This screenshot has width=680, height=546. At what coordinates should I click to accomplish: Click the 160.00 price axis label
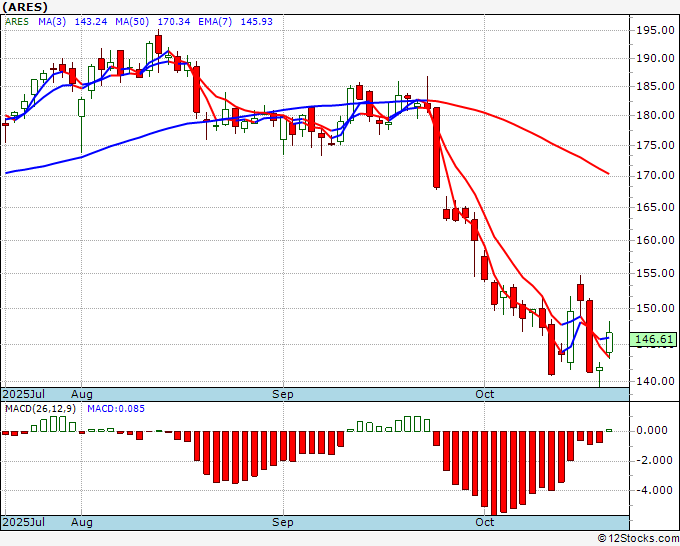pyautogui.click(x=655, y=240)
